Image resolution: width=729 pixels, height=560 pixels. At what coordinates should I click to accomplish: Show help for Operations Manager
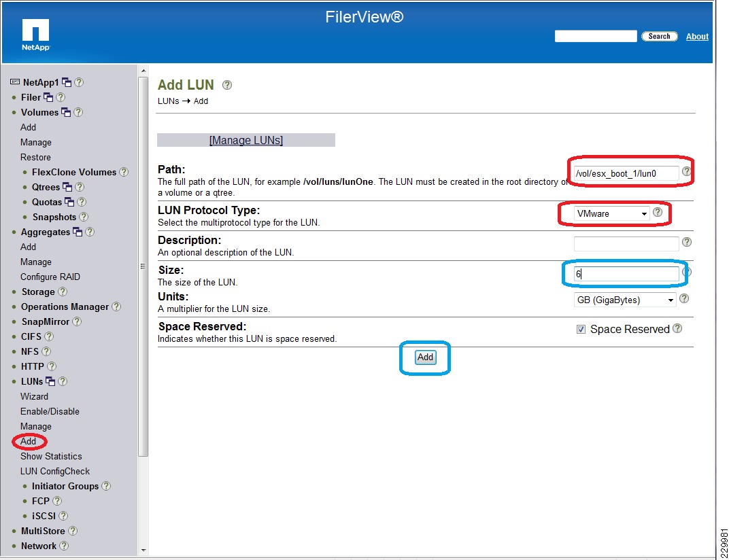click(116, 307)
